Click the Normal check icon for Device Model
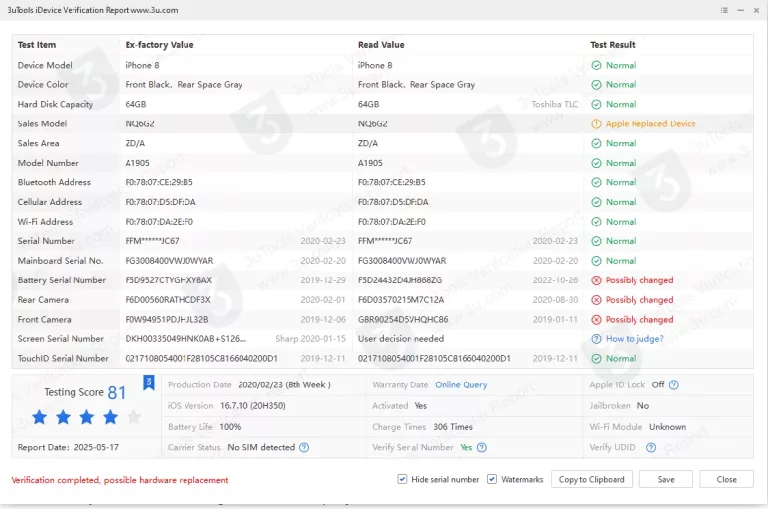 (596, 66)
